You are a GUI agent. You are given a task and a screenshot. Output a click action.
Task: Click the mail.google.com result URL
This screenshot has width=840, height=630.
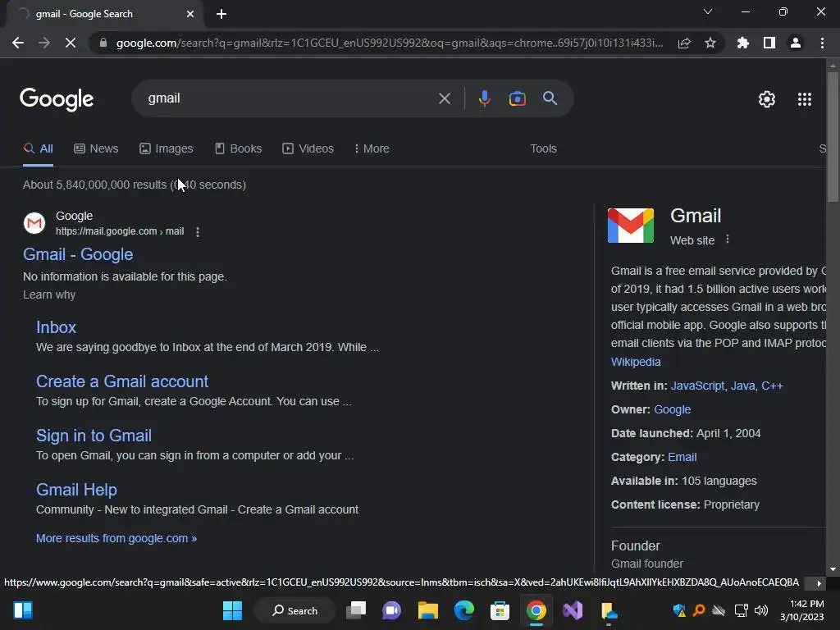120,231
